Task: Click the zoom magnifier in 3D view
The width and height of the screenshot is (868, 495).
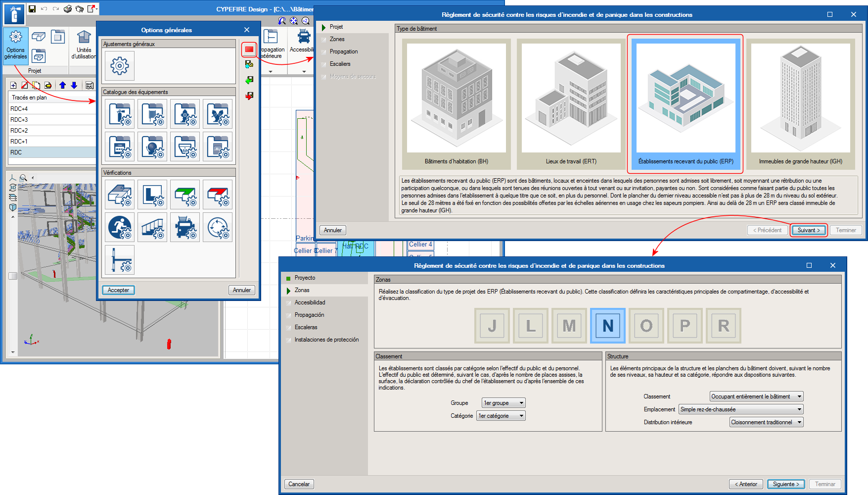Action: click(x=23, y=178)
